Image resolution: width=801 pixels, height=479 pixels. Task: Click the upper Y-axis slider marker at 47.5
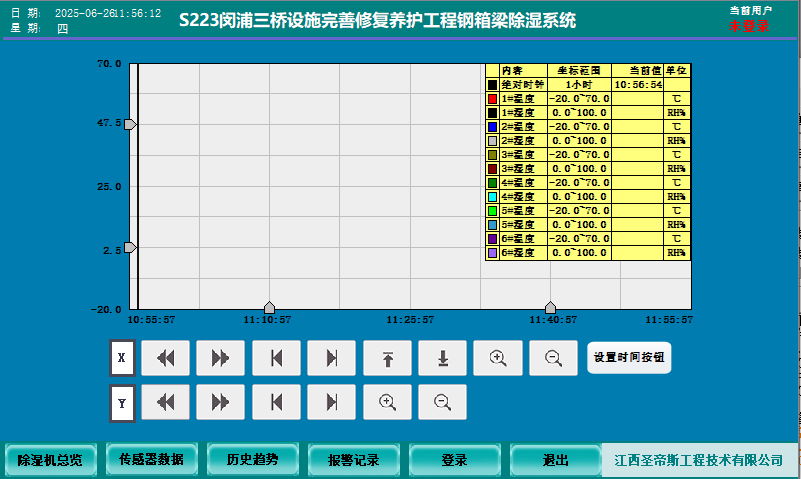130,124
